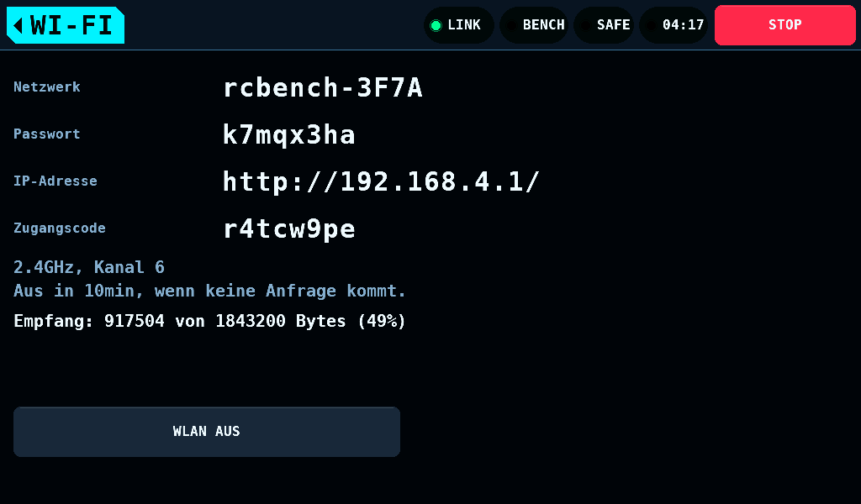Screen dimensions: 861x504
Task: Click the auto-off notice 'Aus in 10min'
Action: pos(209,291)
